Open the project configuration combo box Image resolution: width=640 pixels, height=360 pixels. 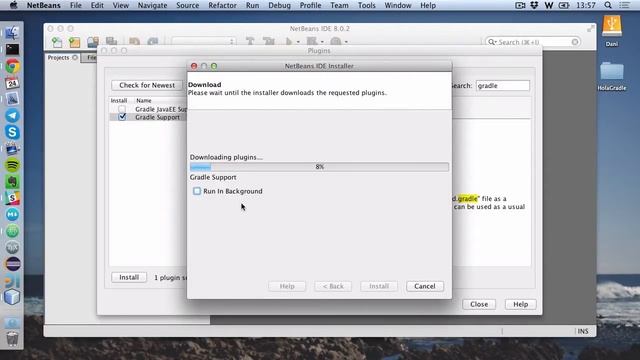[203, 42]
